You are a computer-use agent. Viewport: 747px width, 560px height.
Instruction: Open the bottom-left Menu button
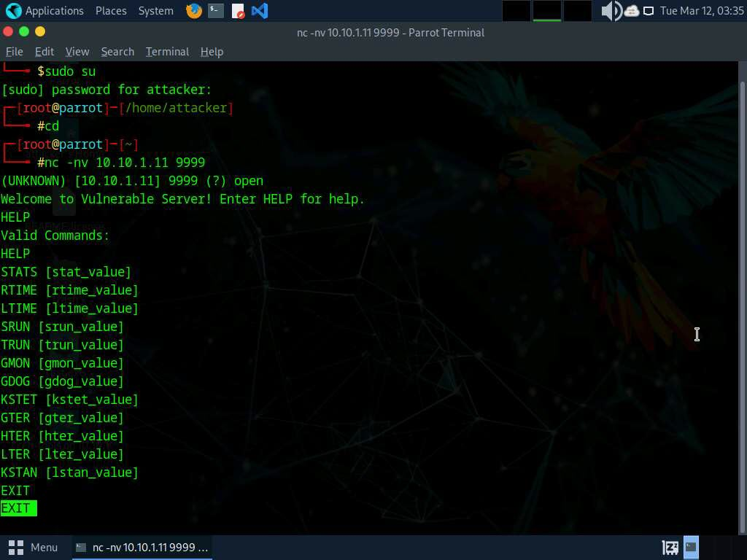pyautogui.click(x=34, y=547)
